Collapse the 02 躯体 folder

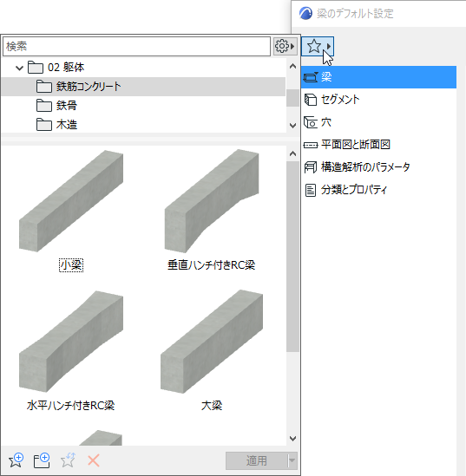(x=19, y=68)
